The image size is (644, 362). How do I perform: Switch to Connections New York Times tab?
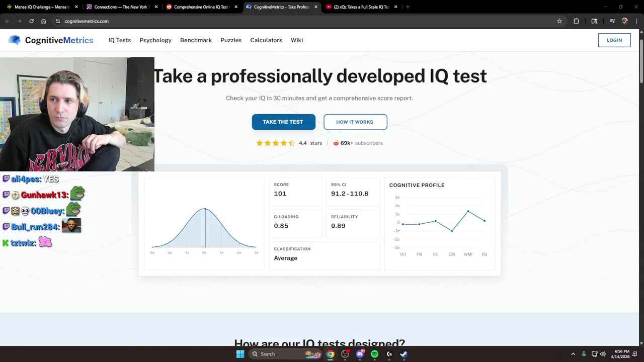coord(122,7)
